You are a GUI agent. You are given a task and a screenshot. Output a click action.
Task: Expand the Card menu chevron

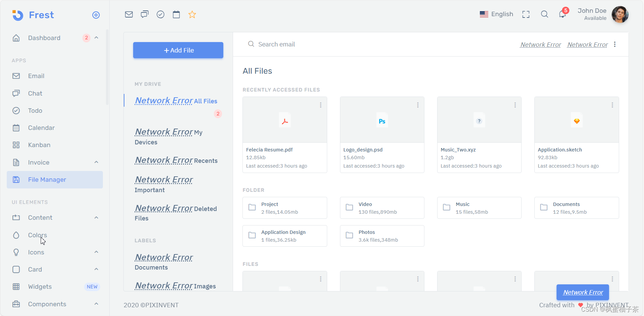pyautogui.click(x=97, y=269)
